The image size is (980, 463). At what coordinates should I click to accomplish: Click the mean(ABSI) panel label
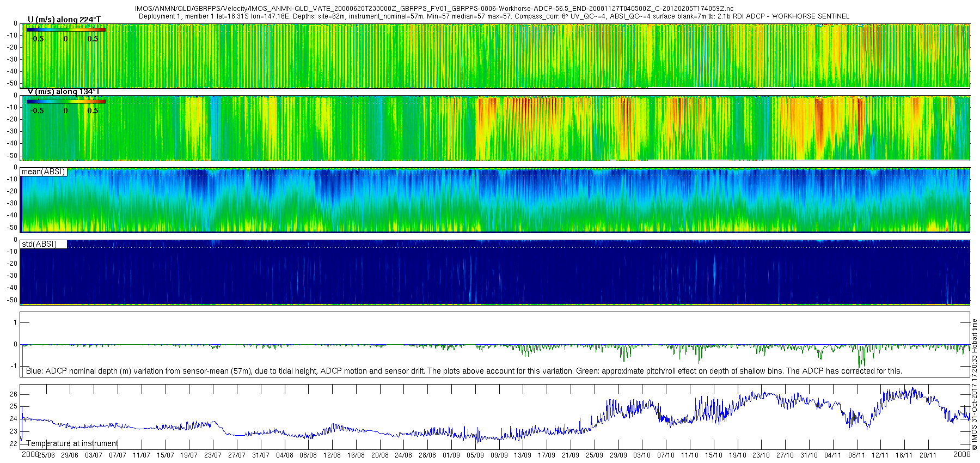click(44, 172)
